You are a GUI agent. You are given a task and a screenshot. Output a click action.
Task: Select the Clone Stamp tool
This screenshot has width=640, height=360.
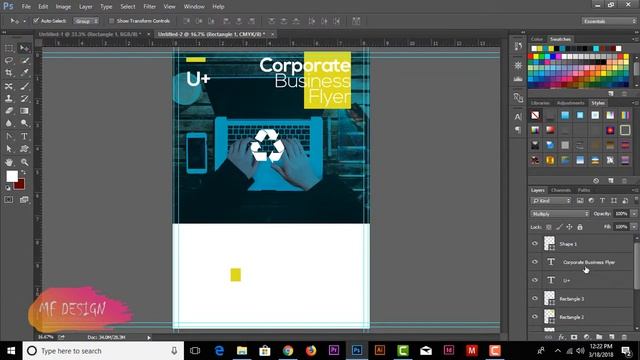coord(9,98)
